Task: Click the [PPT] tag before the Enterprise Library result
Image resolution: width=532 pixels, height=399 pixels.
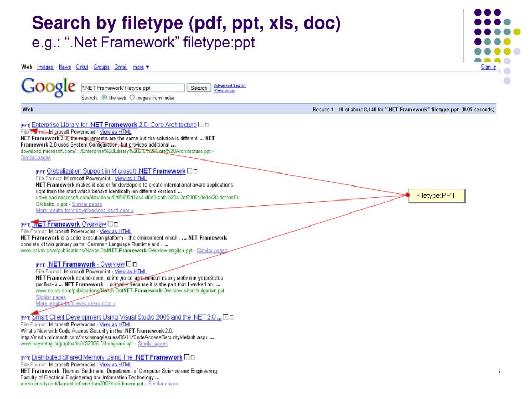Action: (25, 126)
